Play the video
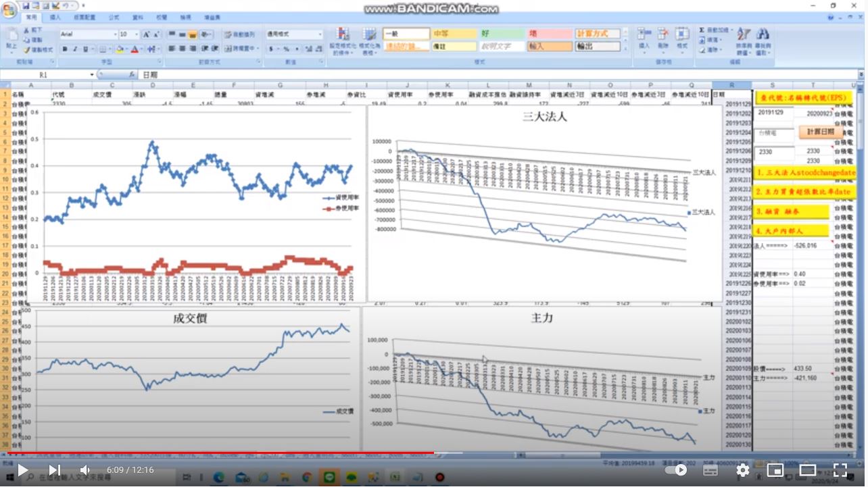The height and width of the screenshot is (487, 868). coord(22,470)
